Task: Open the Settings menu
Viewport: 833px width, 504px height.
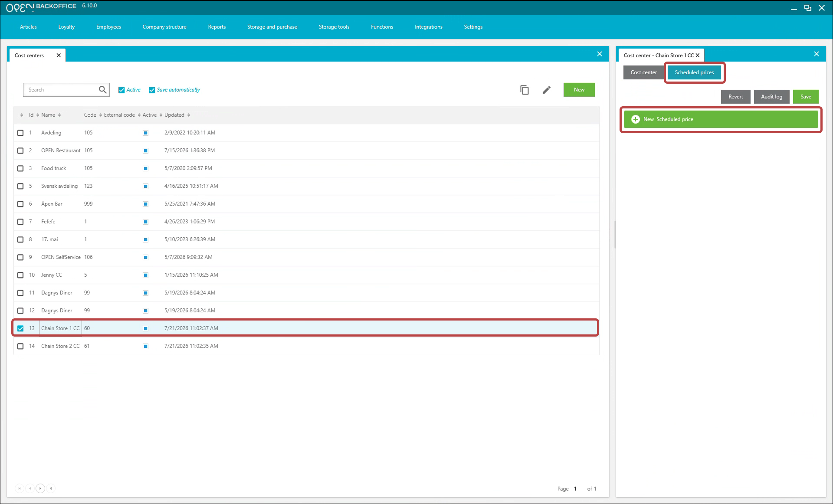Action: [473, 27]
